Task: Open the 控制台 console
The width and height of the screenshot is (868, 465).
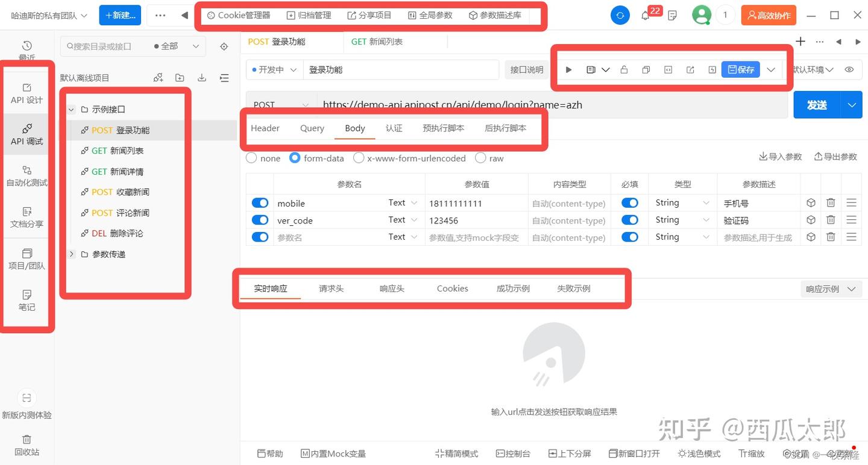Action: pos(513,454)
